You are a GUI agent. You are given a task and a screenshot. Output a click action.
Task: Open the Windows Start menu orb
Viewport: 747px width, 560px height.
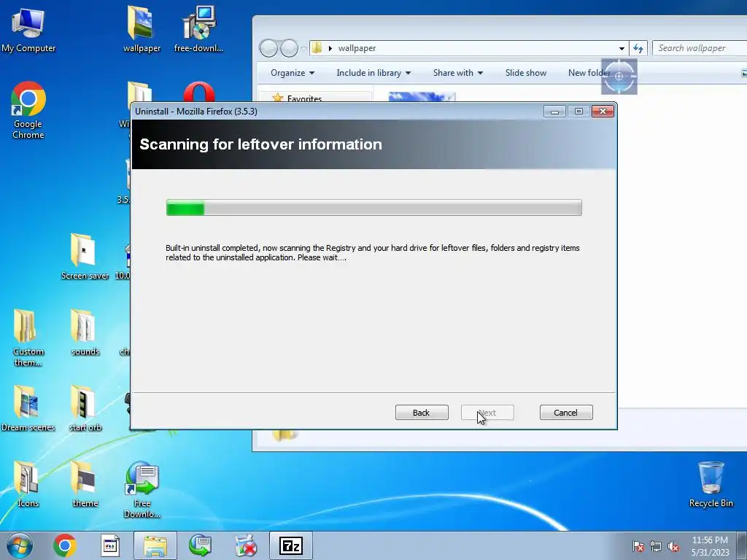pyautogui.click(x=19, y=545)
